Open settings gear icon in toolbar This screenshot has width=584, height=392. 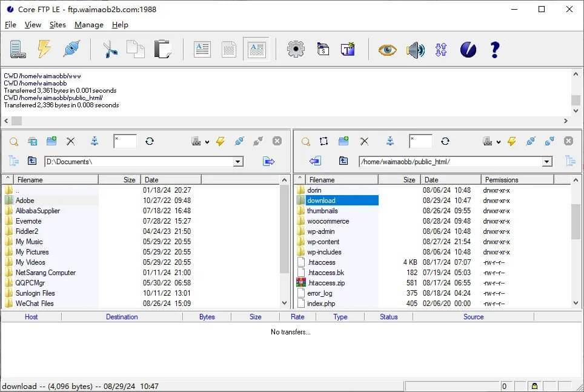[x=296, y=49]
